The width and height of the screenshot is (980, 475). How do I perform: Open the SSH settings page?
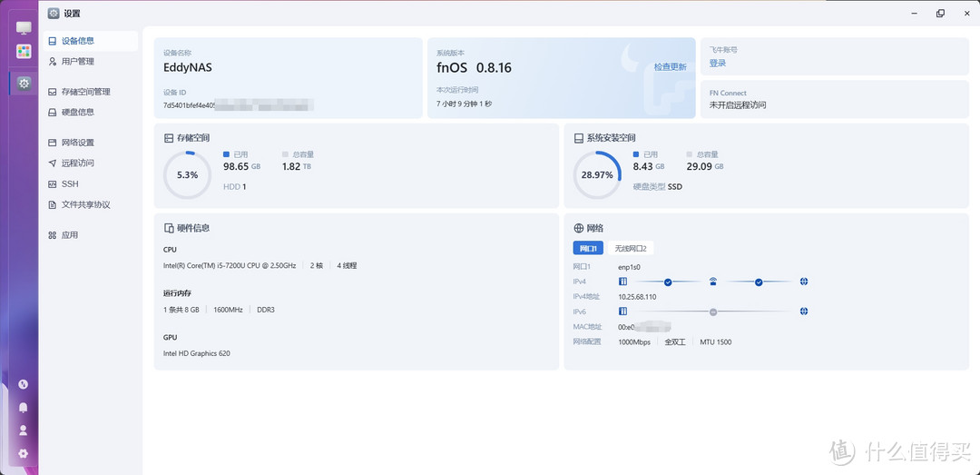70,184
